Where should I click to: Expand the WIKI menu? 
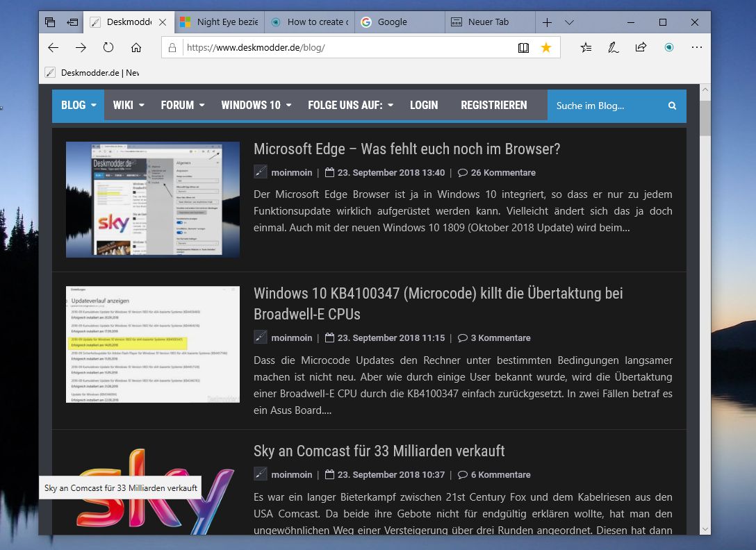coord(129,105)
